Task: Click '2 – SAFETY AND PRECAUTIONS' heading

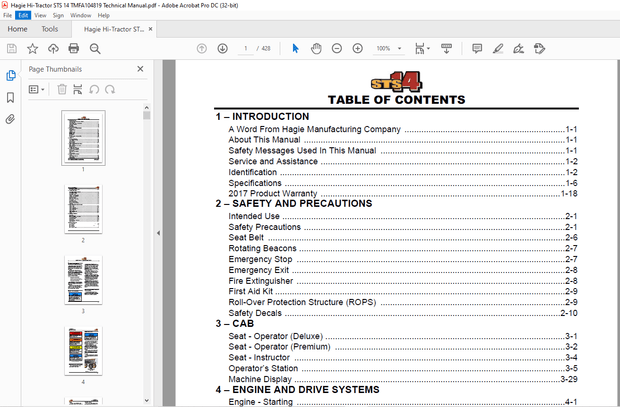Action: (294, 203)
